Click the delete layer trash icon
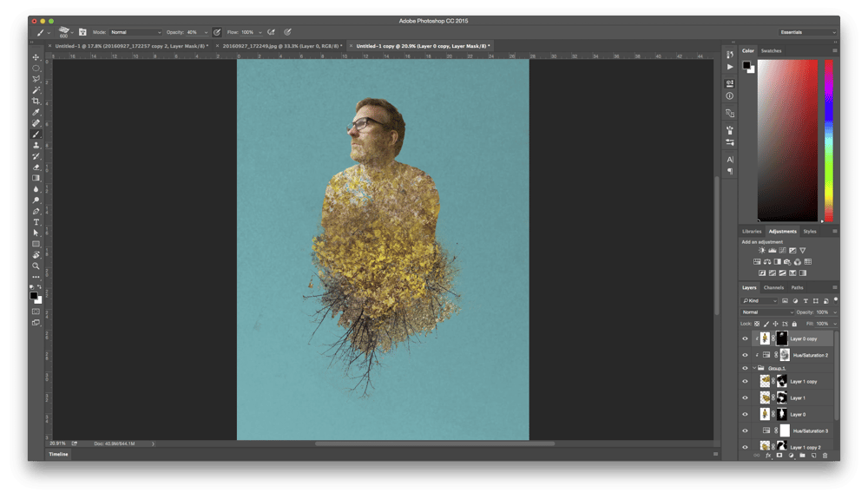868x499 pixels. click(x=825, y=456)
